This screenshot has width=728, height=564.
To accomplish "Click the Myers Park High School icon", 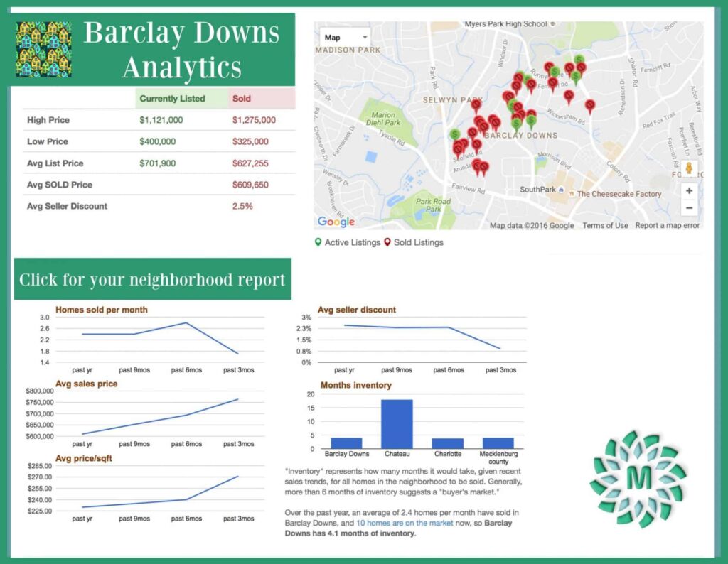I will [x=553, y=23].
